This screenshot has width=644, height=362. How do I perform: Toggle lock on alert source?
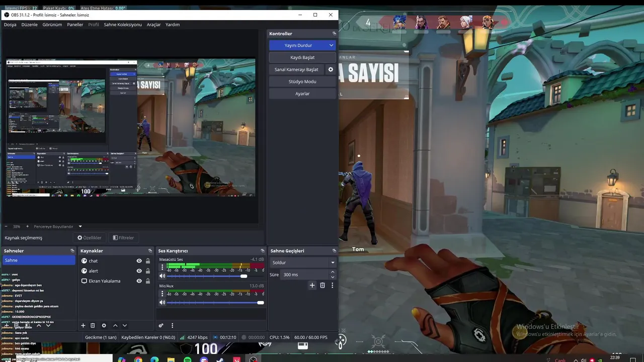pyautogui.click(x=148, y=271)
